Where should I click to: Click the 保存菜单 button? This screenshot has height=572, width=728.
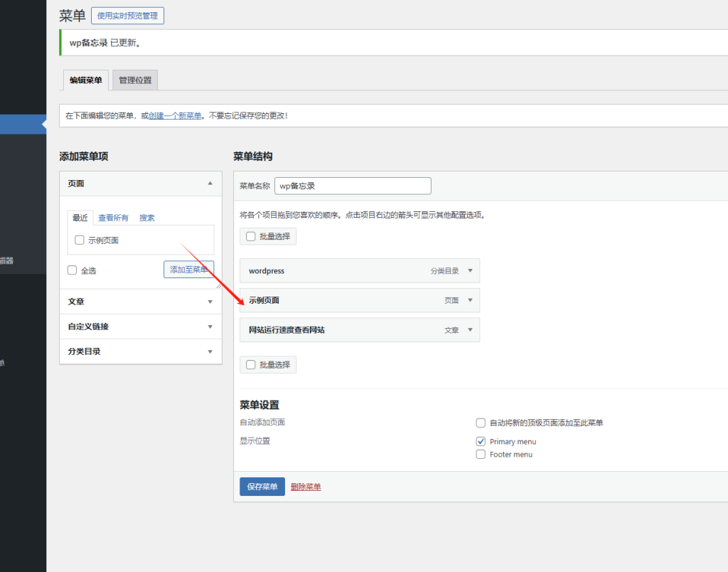262,487
